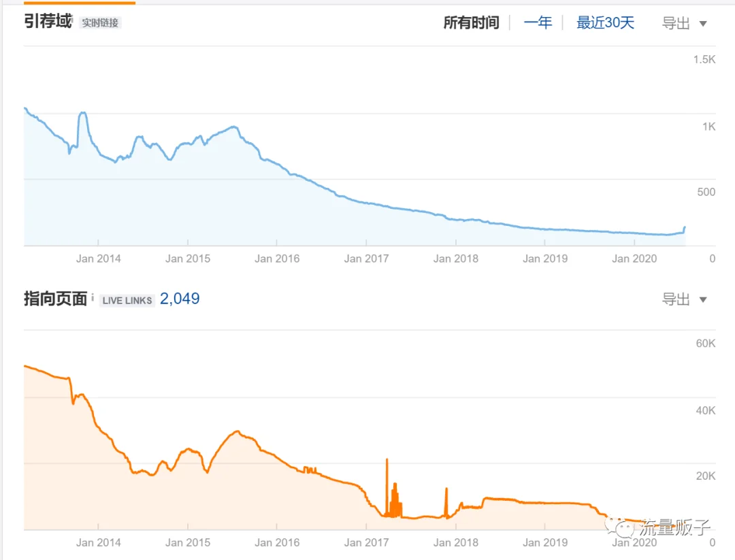Click Jan 2016 label on 引荐域 chart
The height and width of the screenshot is (560, 735).
276,259
